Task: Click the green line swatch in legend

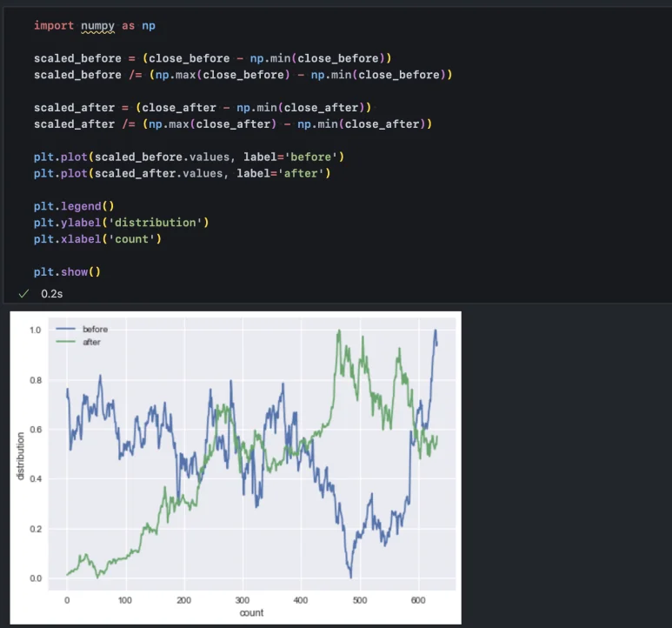Action: pos(66,343)
